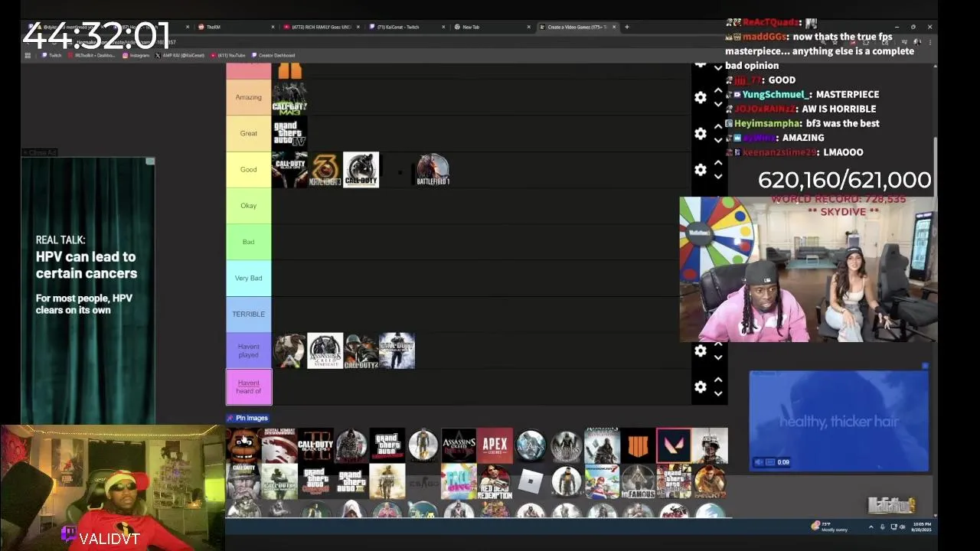Image resolution: width=980 pixels, height=551 pixels.
Task: Move Havent heard of tier up
Action: pyautogui.click(x=718, y=380)
